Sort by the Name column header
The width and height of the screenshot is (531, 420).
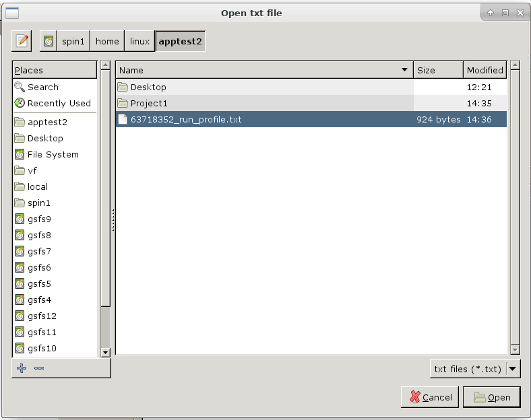click(x=263, y=70)
